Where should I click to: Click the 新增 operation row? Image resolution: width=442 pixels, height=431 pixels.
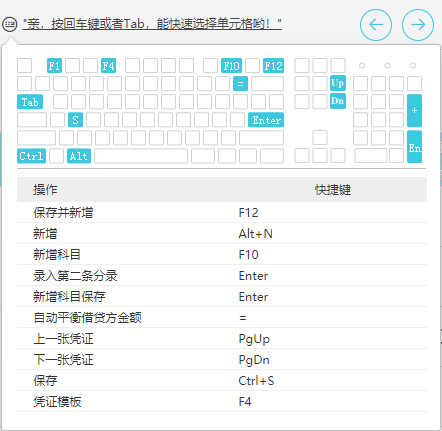pos(222,233)
